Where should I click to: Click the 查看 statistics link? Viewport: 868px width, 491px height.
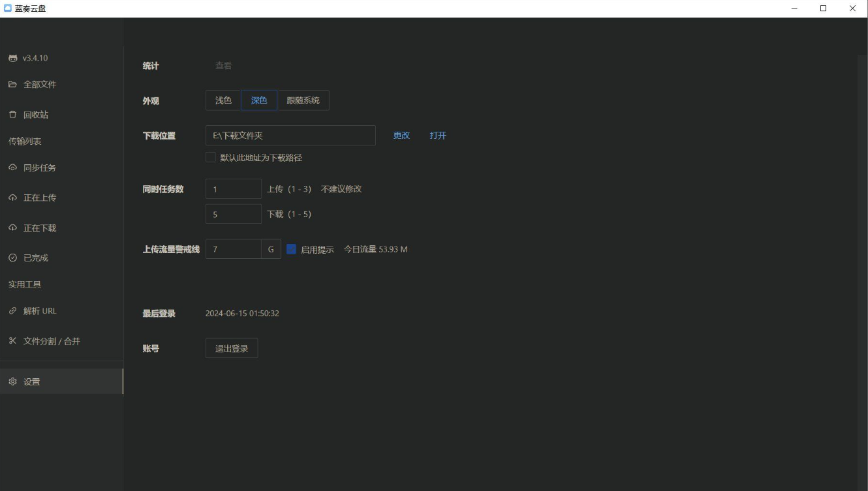coord(223,66)
